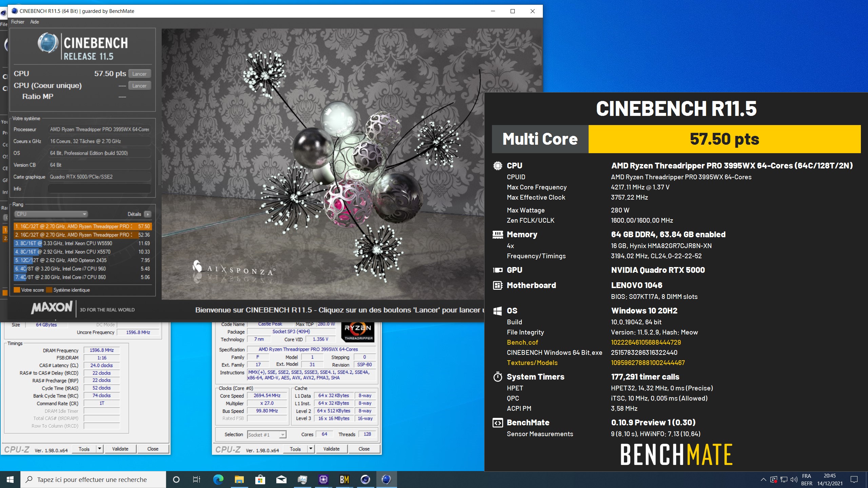Viewport: 868px width, 488px height.
Task: Open the Start menu
Action: pos(10,480)
